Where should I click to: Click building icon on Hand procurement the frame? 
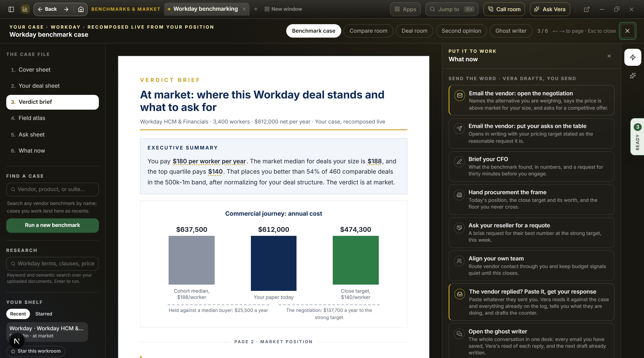459,195
